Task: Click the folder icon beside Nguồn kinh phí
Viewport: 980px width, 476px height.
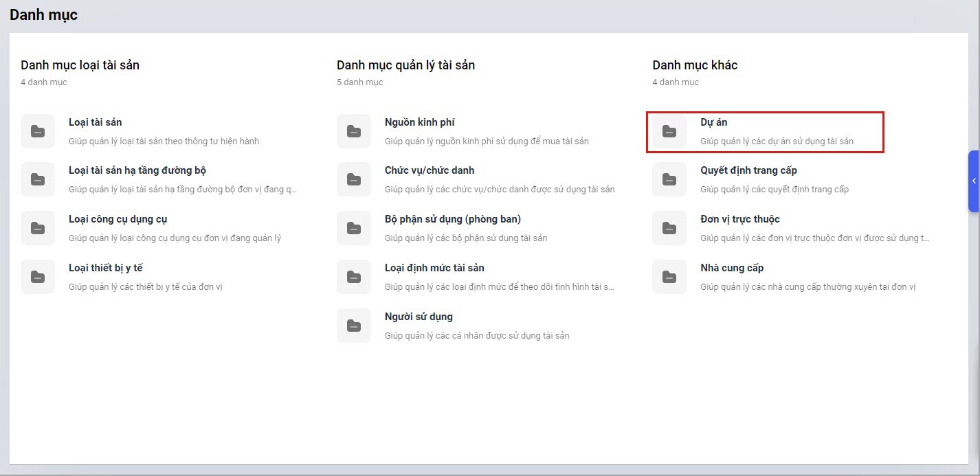Action: (x=354, y=131)
